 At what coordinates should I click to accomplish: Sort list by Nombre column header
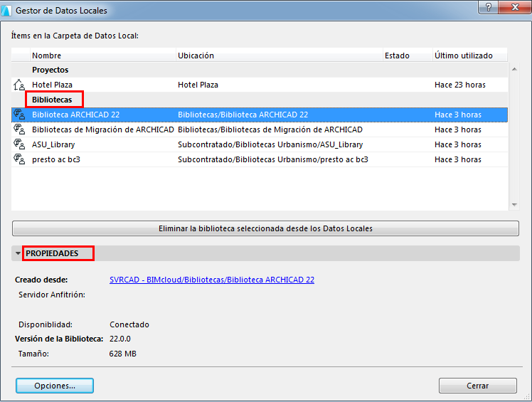(x=103, y=55)
